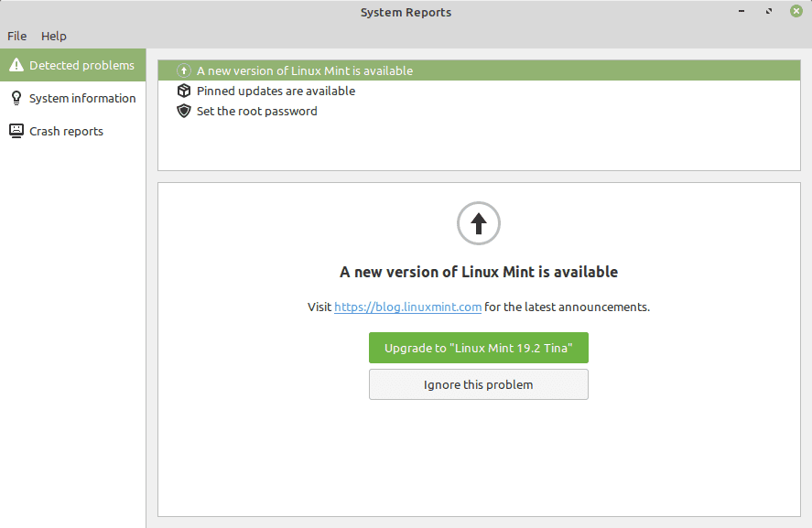Switch to System information in the sidebar
812x528 pixels.
[x=82, y=98]
